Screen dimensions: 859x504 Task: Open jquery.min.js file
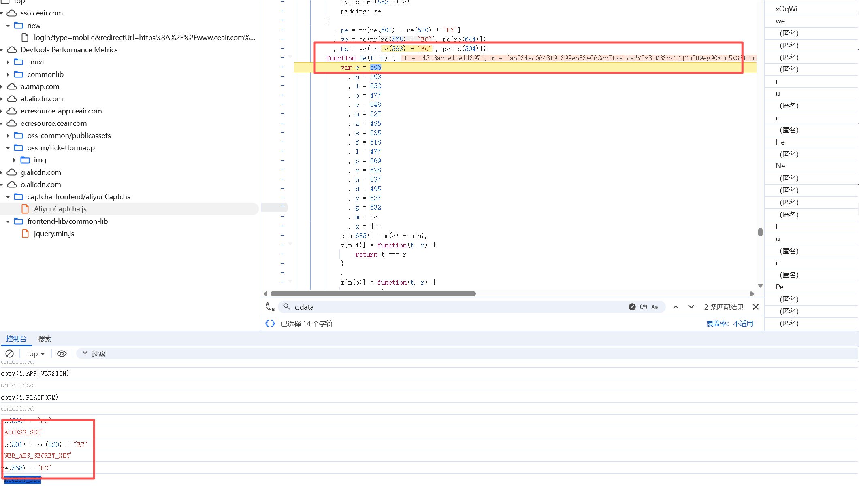54,233
